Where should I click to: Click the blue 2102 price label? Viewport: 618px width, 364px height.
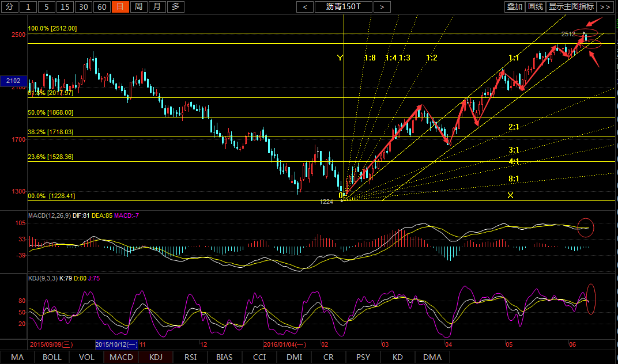click(13, 81)
